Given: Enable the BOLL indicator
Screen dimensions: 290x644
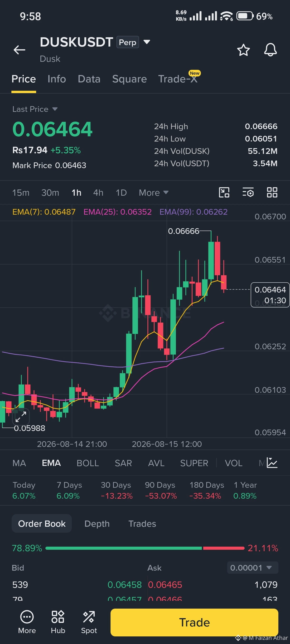Looking at the screenshot, I should coord(87,463).
